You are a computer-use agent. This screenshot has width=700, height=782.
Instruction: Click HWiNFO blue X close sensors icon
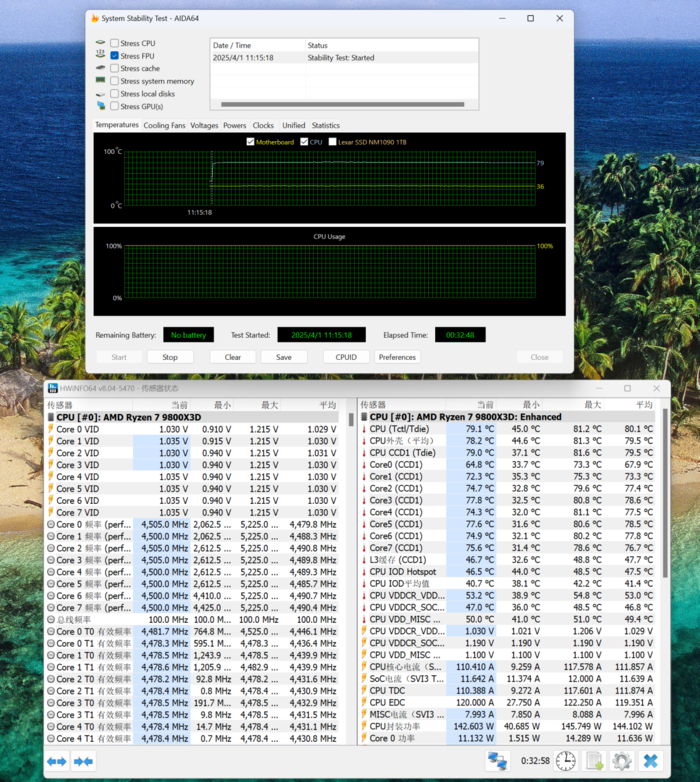[x=651, y=761]
